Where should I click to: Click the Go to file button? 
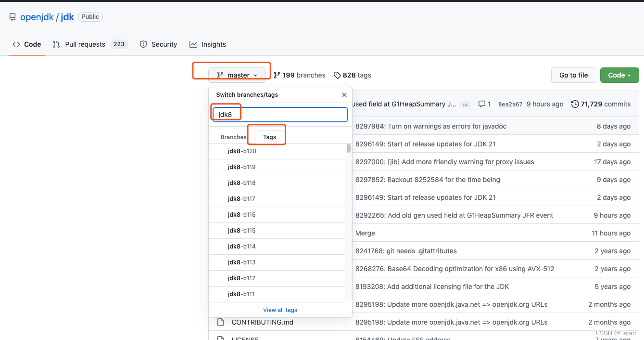click(573, 75)
